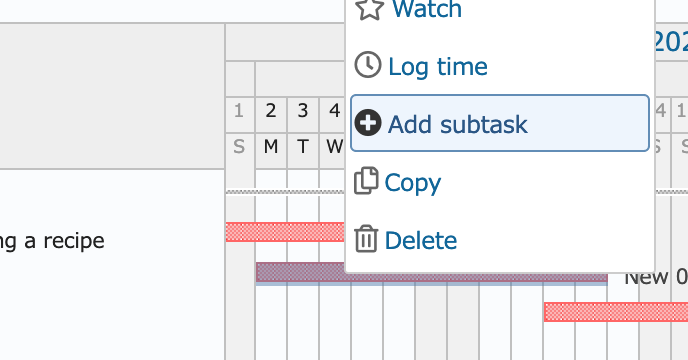This screenshot has height=360, width=688.
Task: Click day 4 in the Gantt header
Action: pyautogui.click(x=334, y=111)
